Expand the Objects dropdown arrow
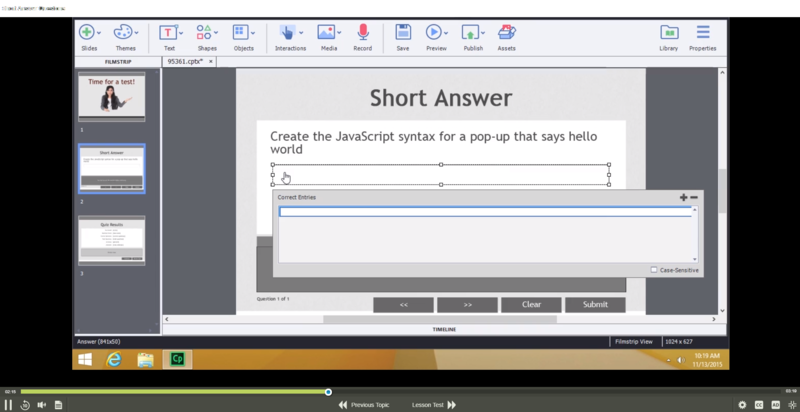 (253, 33)
